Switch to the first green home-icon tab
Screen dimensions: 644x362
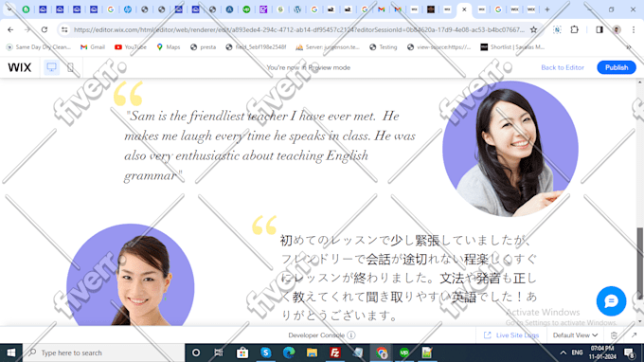tap(26, 9)
